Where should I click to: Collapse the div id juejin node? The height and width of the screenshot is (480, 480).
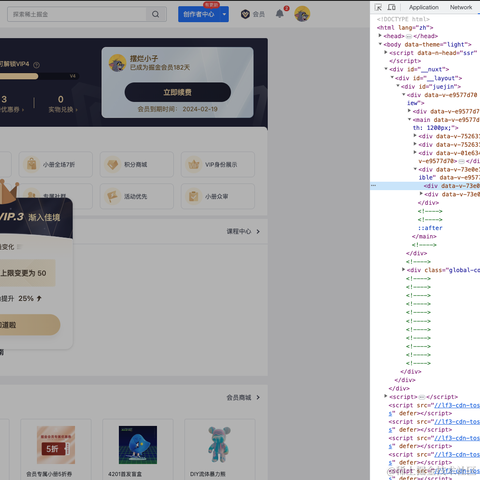click(397, 86)
